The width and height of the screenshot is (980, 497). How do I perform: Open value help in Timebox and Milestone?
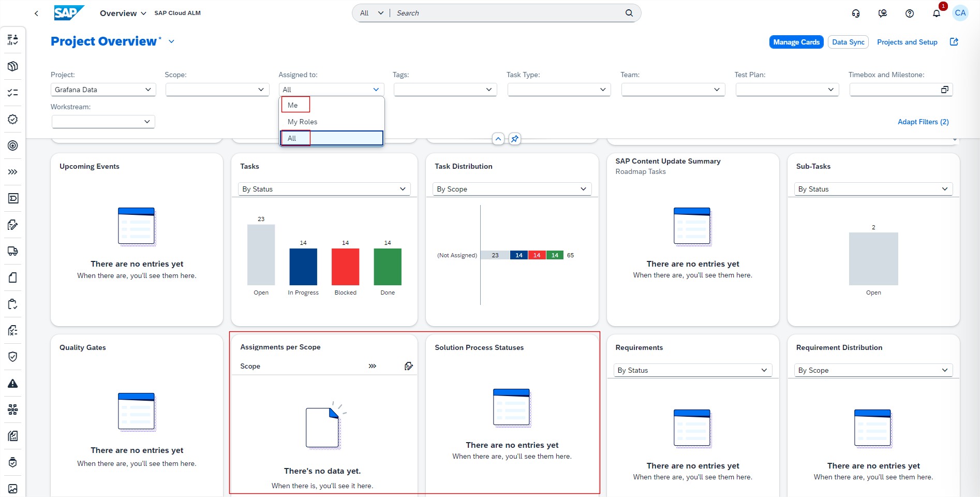coord(944,90)
